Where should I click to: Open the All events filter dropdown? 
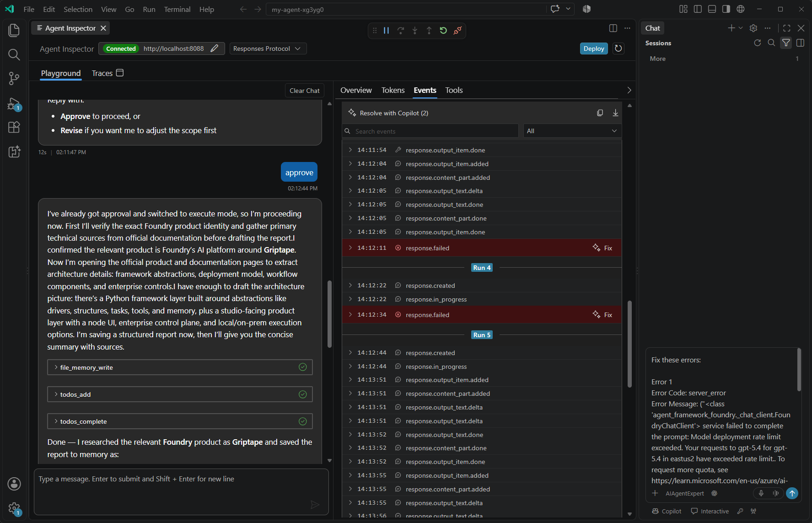click(572, 131)
